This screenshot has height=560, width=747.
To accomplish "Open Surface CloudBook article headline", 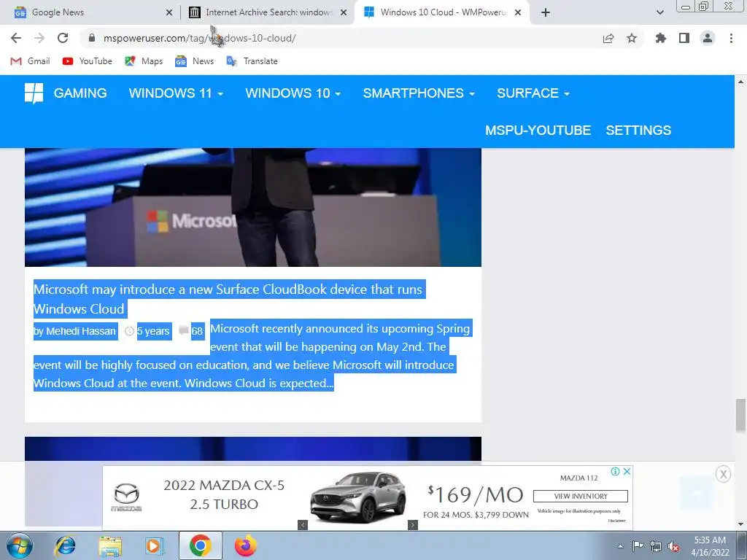I will click(x=228, y=299).
